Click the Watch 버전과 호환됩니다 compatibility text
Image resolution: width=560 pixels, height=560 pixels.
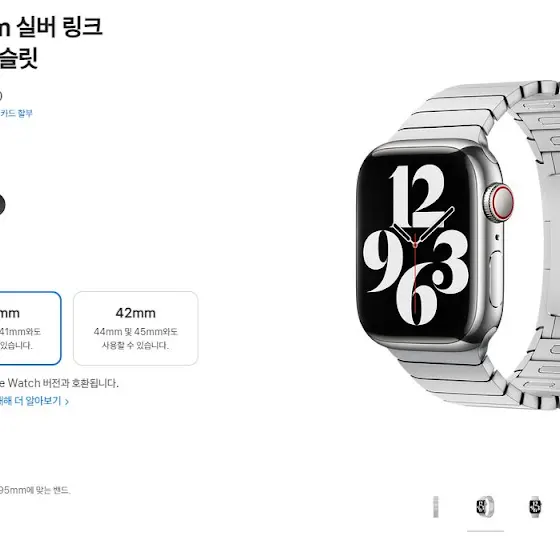[59, 383]
